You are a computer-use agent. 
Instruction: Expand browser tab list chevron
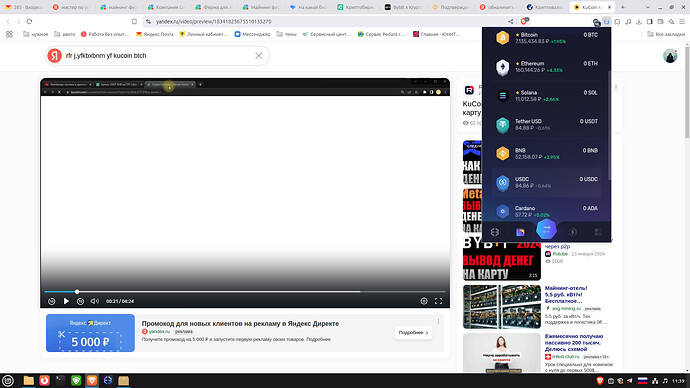click(648, 7)
